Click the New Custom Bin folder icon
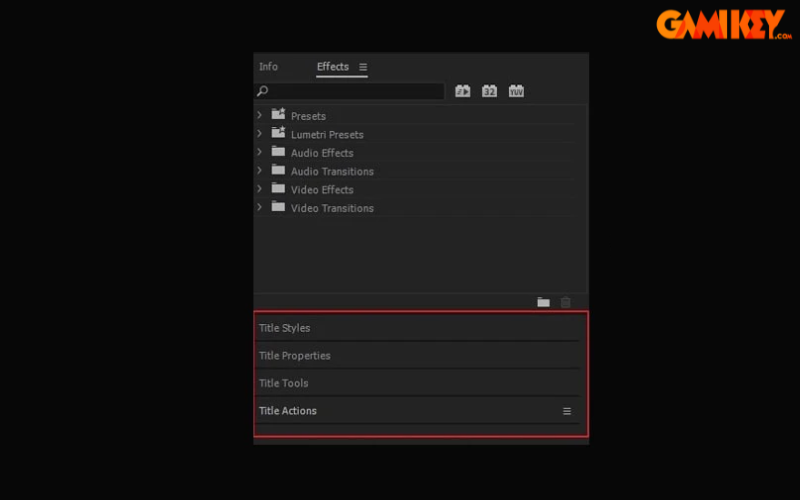 [x=543, y=302]
